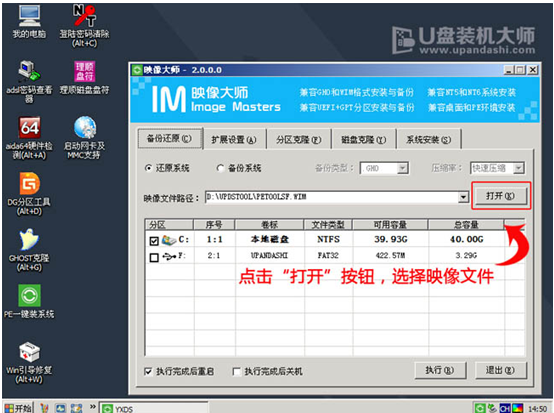
Task: Click the second quick launch taskbar icon
Action: (60, 408)
